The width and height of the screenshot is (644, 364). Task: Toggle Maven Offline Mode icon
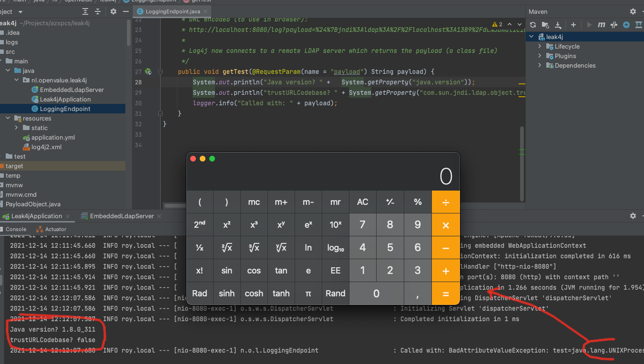click(614, 25)
